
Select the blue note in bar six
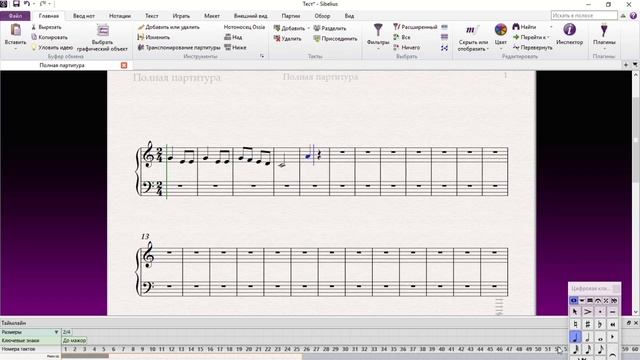(309, 156)
